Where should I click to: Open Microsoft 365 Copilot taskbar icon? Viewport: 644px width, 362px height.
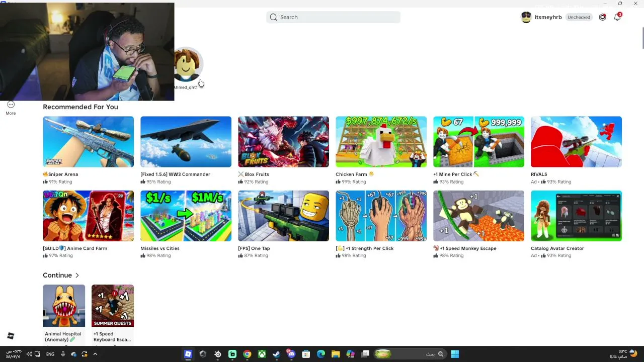coord(351,354)
